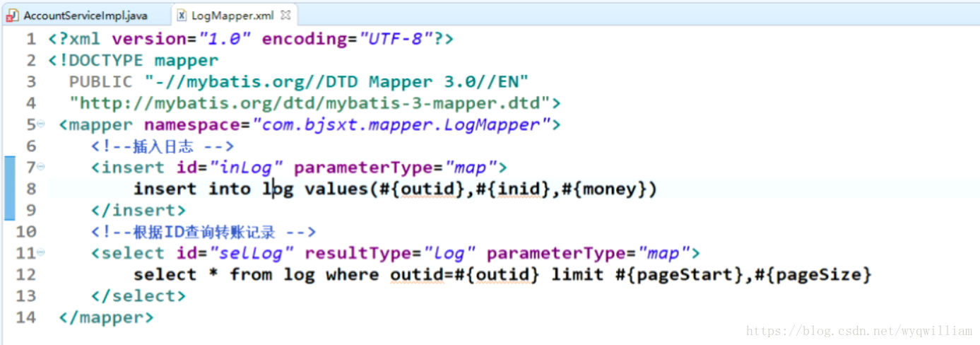Click the PUBLIC keyword on line 3
This screenshot has height=345, width=980.
[x=100, y=82]
